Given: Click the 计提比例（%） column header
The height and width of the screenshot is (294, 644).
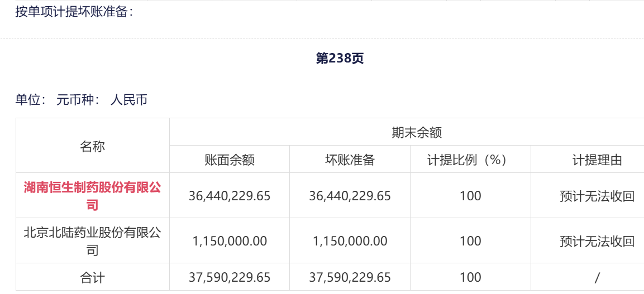Looking at the screenshot, I should point(470,160).
